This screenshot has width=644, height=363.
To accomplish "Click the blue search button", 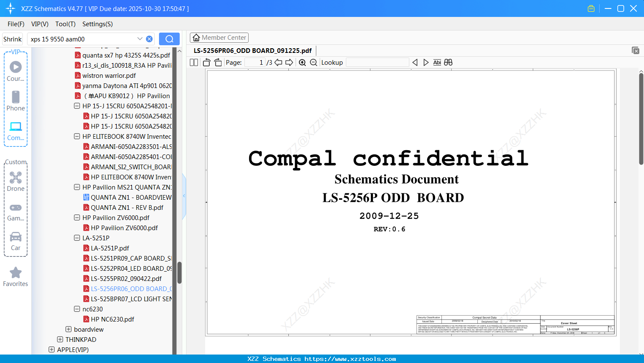I will click(x=169, y=39).
